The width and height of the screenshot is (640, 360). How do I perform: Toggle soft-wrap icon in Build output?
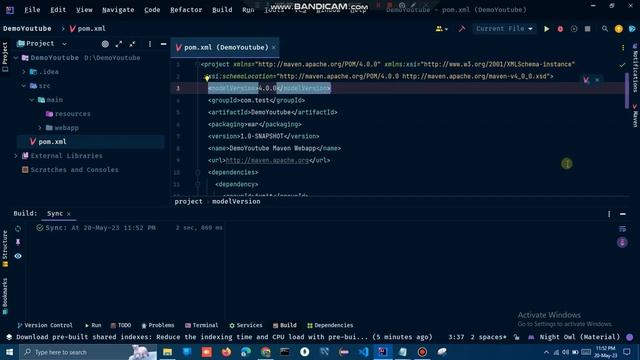(x=622, y=229)
